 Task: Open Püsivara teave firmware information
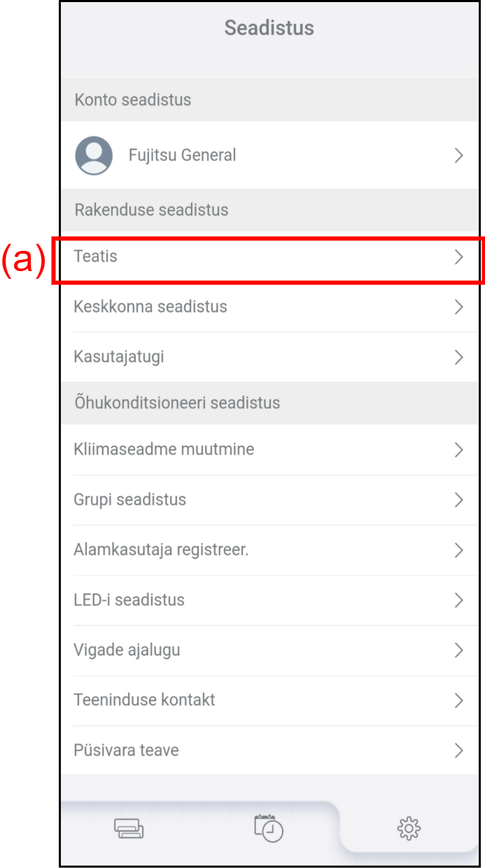point(126,750)
